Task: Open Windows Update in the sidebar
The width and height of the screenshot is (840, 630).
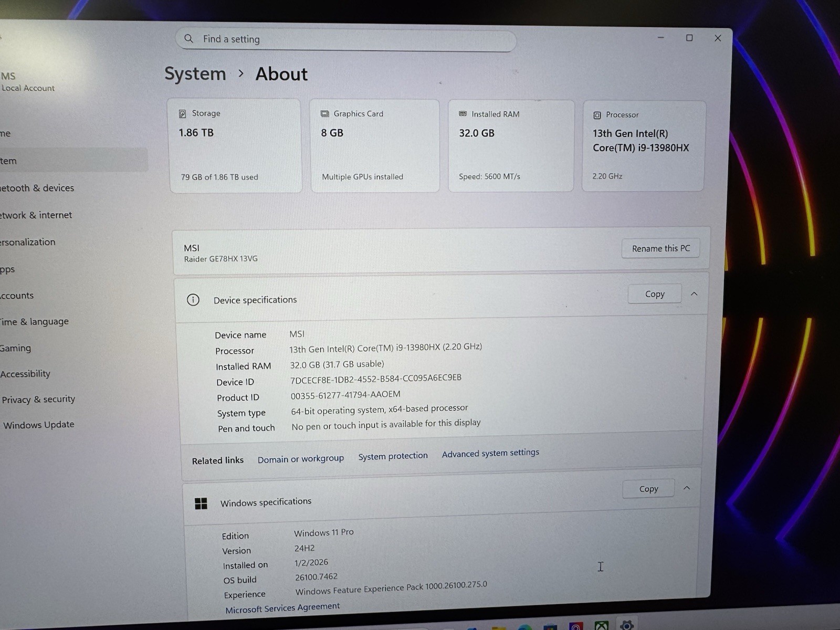Action: click(x=39, y=425)
